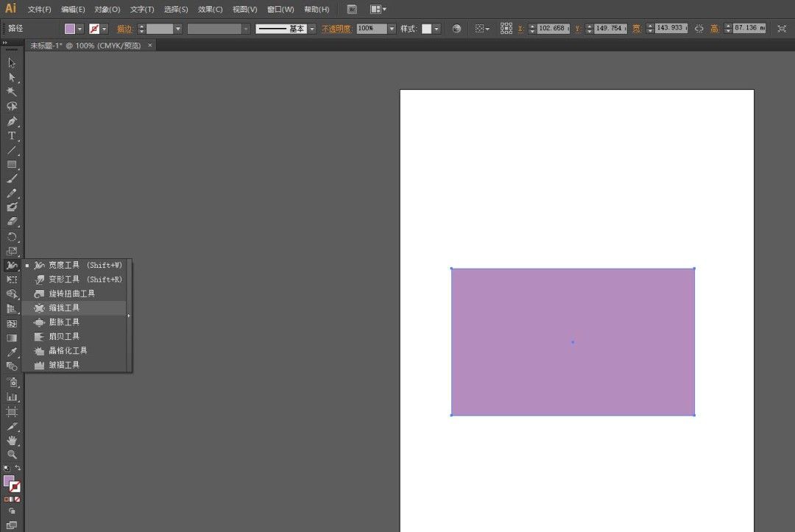Expand the opacity 100% dropdown
The image size is (795, 532).
(x=392, y=29)
